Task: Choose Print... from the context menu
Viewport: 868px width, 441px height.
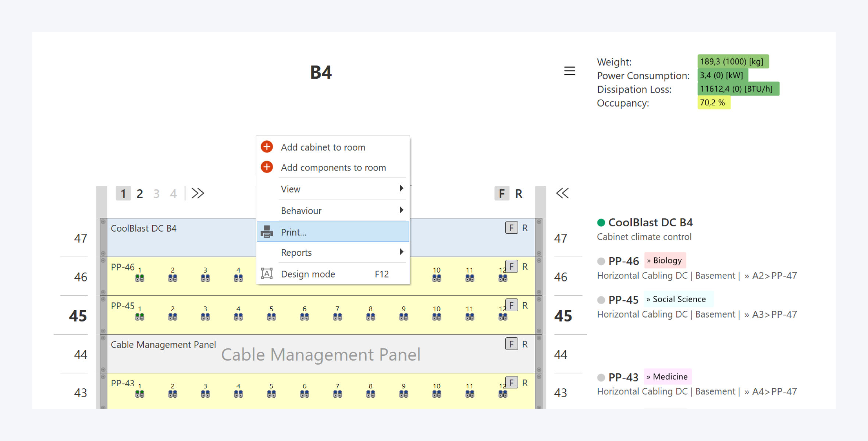Action: pyautogui.click(x=294, y=232)
